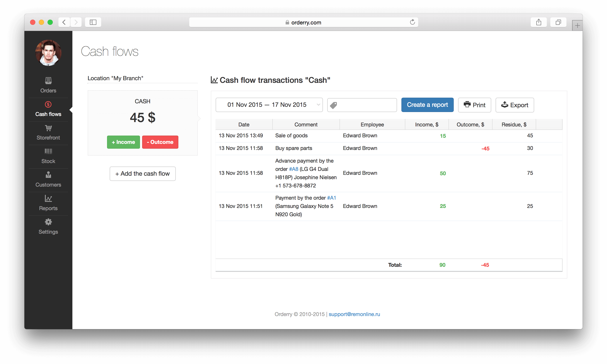Email support via support@remonline.ru link
Image resolution: width=607 pixels, height=364 pixels.
click(354, 314)
